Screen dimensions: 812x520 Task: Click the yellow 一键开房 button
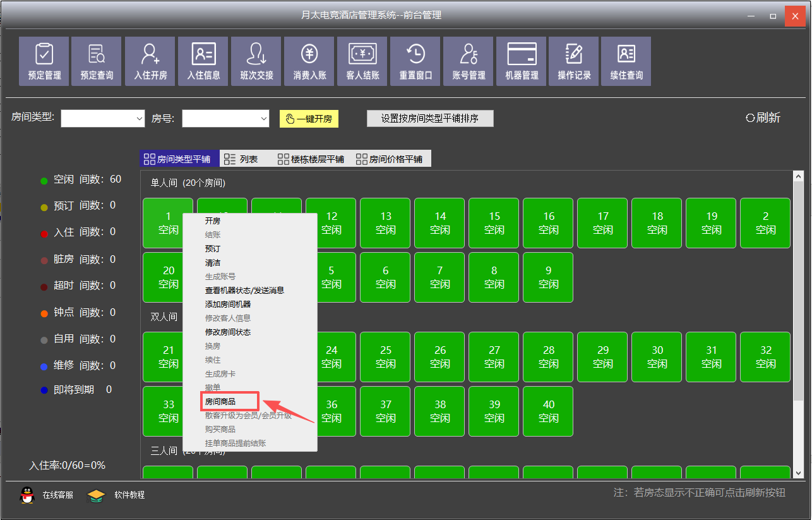tap(309, 119)
